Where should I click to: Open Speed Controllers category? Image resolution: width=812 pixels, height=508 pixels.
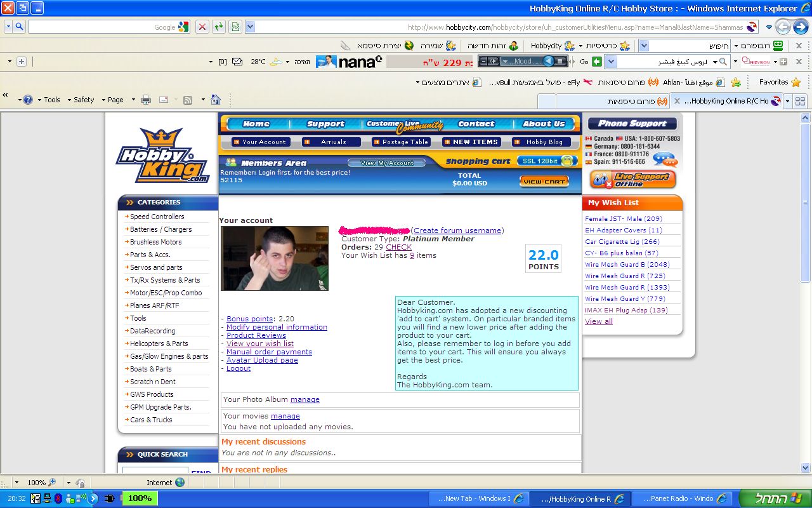click(157, 217)
